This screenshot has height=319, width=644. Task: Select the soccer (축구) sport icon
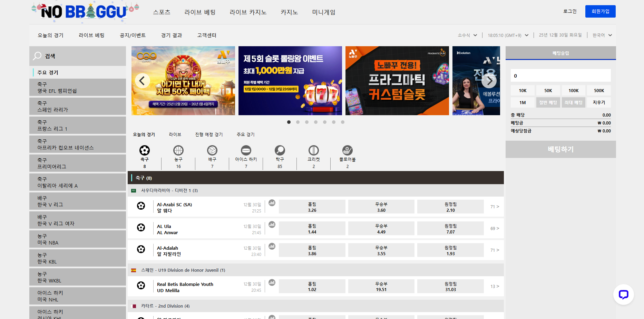click(144, 151)
